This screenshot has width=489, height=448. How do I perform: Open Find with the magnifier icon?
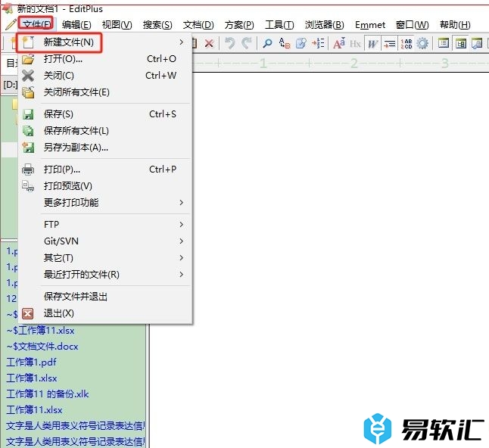tap(267, 43)
